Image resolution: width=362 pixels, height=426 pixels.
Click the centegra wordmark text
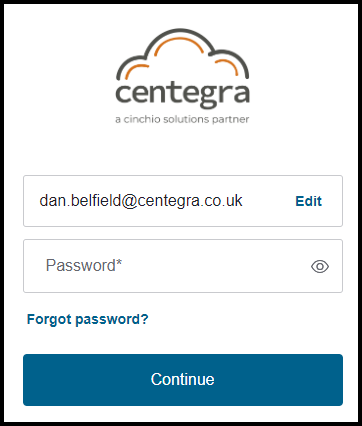(x=182, y=95)
